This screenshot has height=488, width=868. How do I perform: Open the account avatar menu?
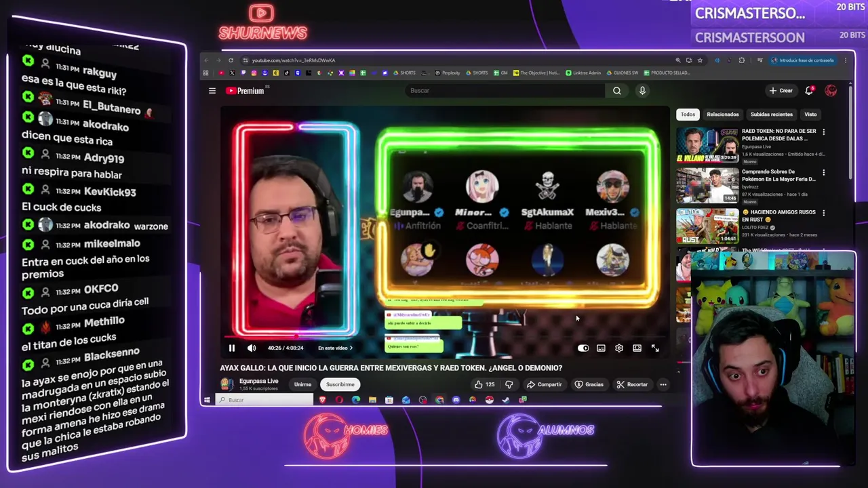(831, 91)
